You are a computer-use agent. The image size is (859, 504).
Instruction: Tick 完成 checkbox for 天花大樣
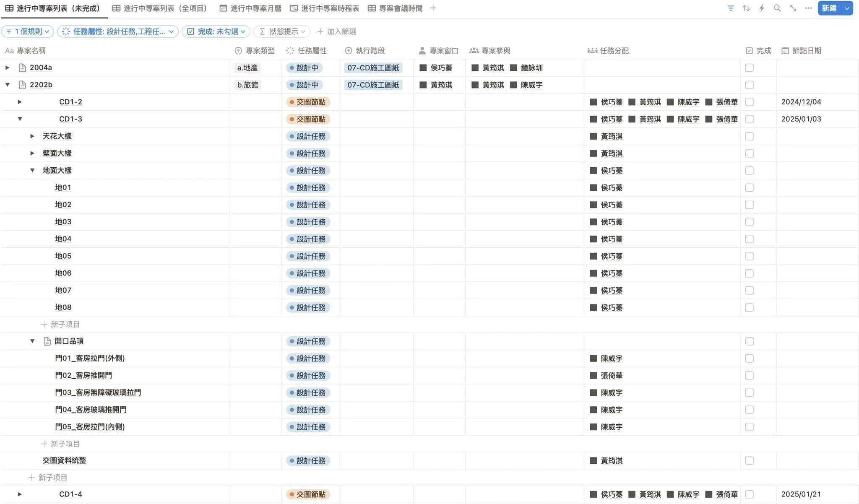coord(750,136)
